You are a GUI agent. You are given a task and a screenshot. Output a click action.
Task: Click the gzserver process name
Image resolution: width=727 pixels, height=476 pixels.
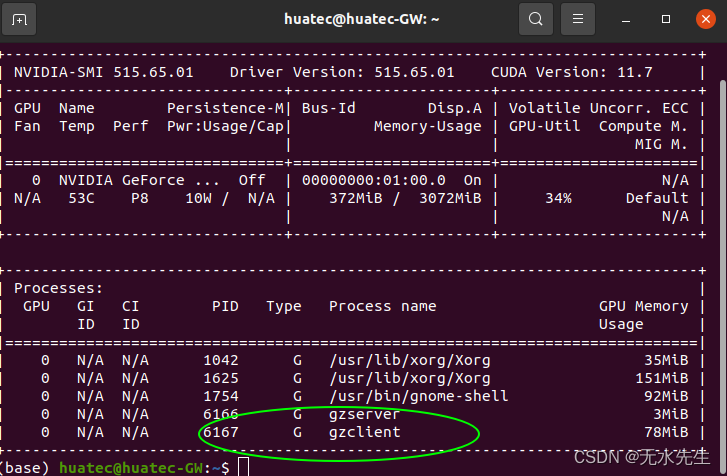click(x=364, y=414)
